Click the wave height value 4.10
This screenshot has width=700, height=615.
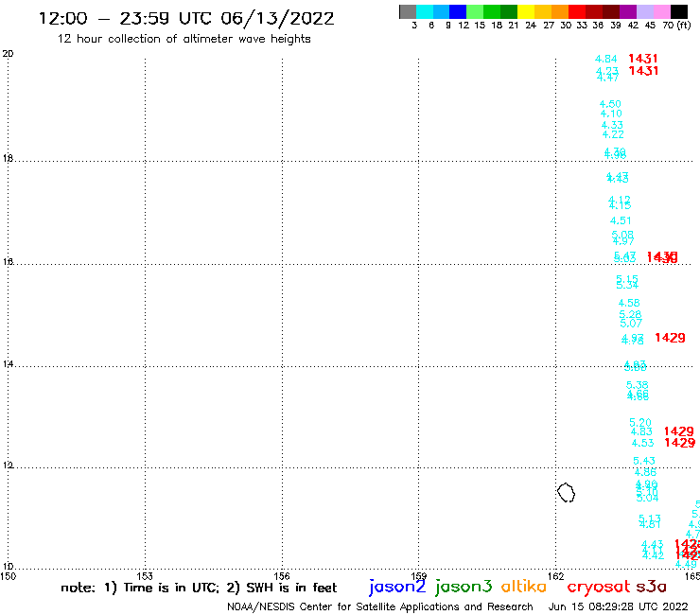point(611,114)
